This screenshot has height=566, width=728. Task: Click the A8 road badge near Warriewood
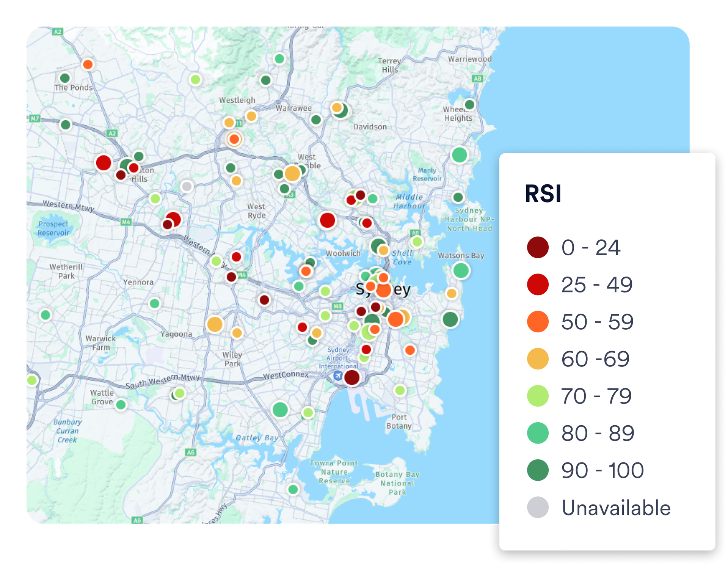[x=477, y=79]
